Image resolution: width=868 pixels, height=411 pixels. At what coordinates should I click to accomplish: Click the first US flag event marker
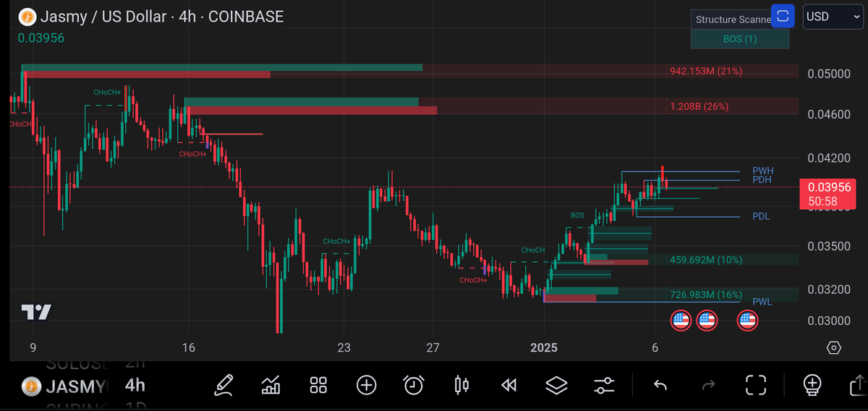(681, 320)
